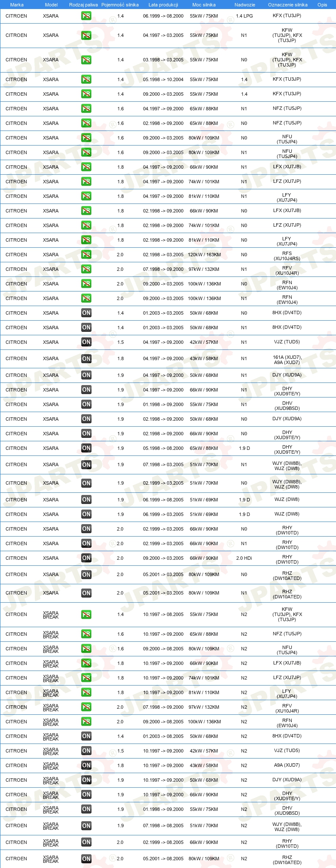Viewport: 336px width, 868px height.
Task: Click PB icon in the 03.1998 -> 03.2005 row
Action: coord(86,60)
